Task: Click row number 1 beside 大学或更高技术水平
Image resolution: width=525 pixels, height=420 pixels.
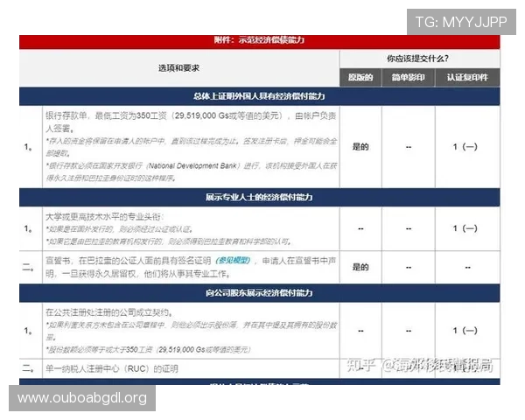Action: coord(28,228)
